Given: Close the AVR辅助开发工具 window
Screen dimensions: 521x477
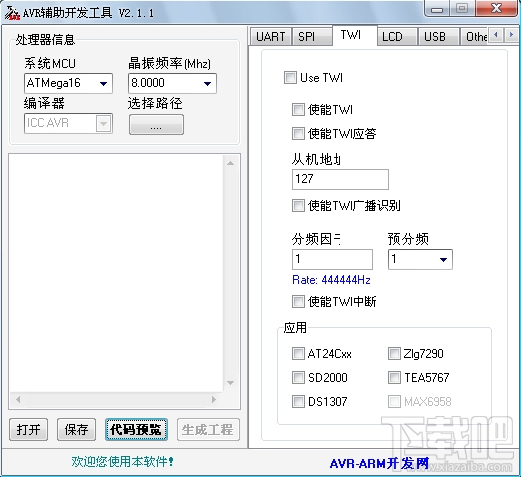Looking at the screenshot, I should coord(497,9).
